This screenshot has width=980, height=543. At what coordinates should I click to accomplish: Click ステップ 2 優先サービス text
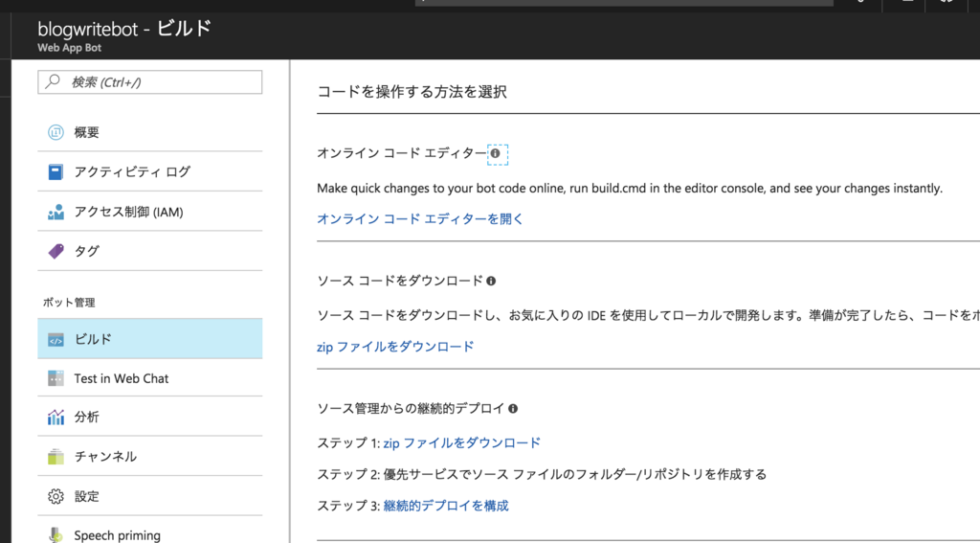pyautogui.click(x=542, y=474)
